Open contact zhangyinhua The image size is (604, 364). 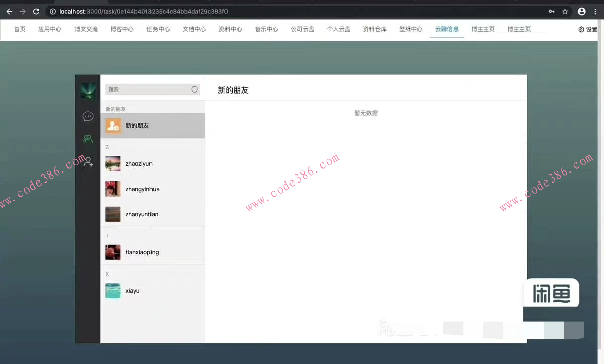(153, 189)
